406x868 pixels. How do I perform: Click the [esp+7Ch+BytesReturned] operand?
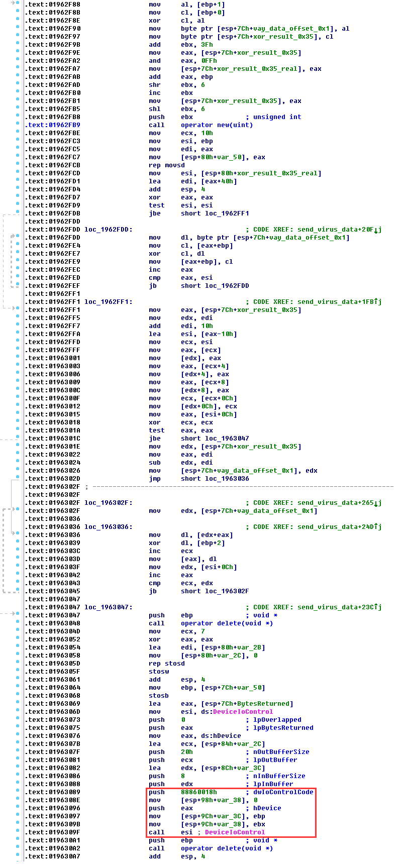coord(247,704)
